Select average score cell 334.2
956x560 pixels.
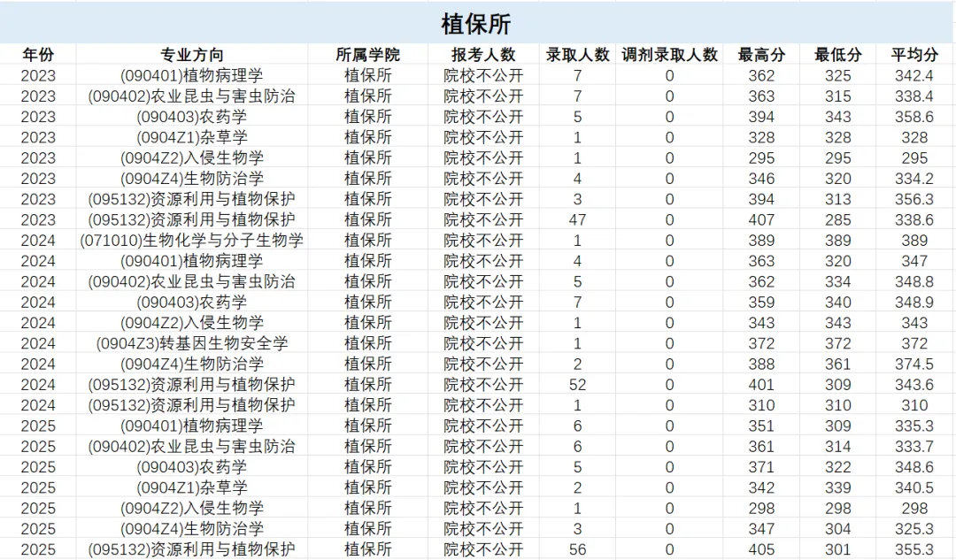914,179
